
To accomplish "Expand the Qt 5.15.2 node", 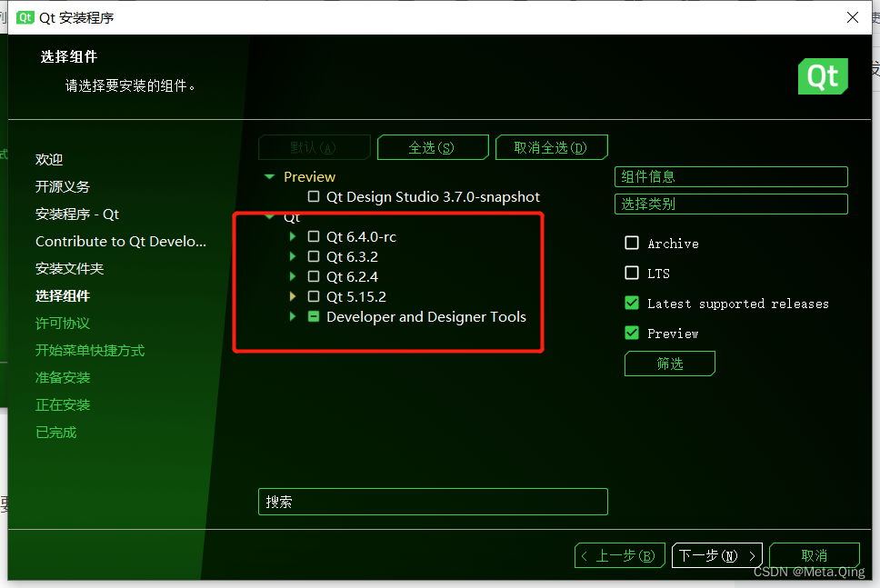I will click(293, 296).
